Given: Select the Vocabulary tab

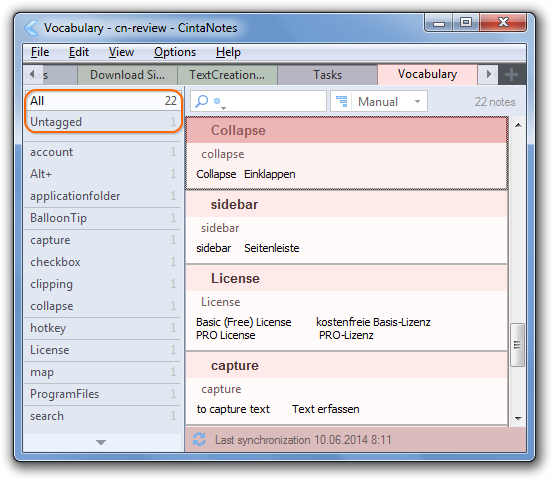Looking at the screenshot, I should click(427, 74).
